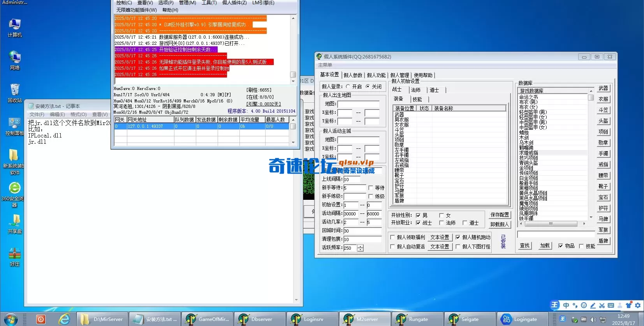This screenshot has width=644, height=326.
Task: Click the 查找 button in database panel
Action: [x=525, y=246]
